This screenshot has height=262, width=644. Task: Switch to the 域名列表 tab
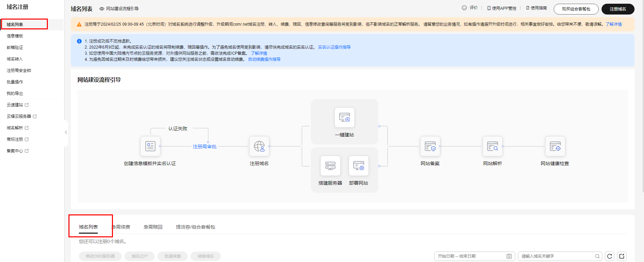tap(88, 227)
